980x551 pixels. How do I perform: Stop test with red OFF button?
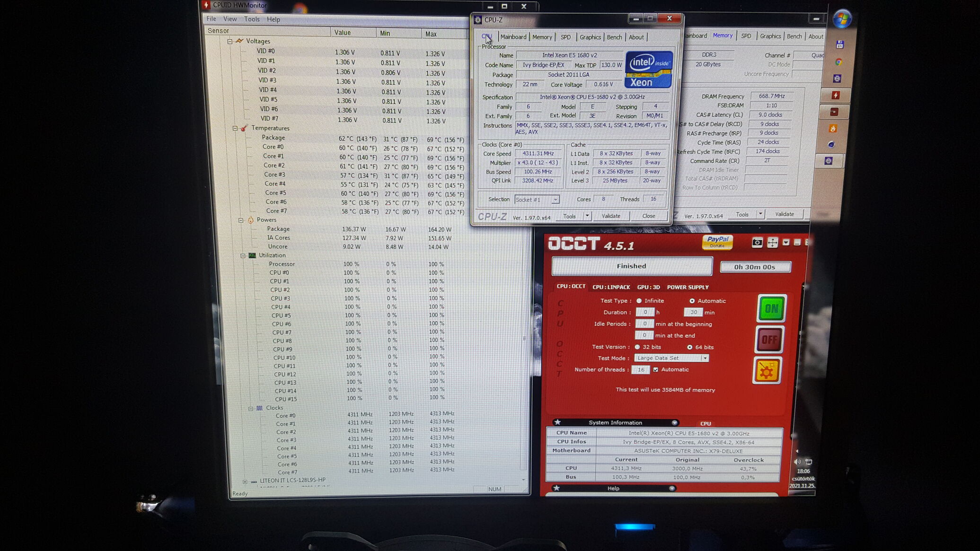click(769, 340)
